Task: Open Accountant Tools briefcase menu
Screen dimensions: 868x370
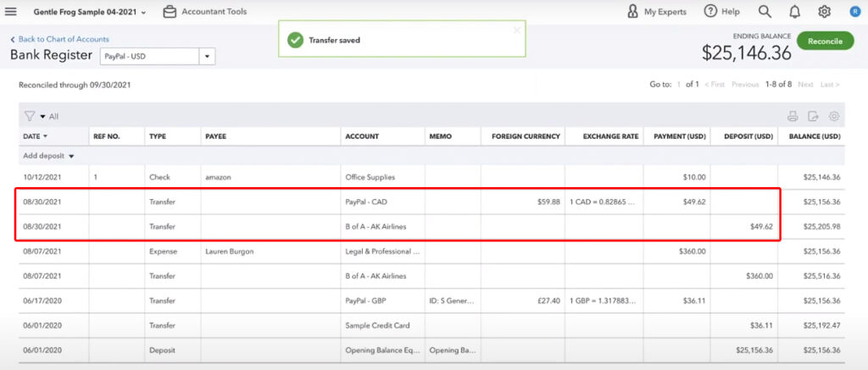Action: (205, 12)
